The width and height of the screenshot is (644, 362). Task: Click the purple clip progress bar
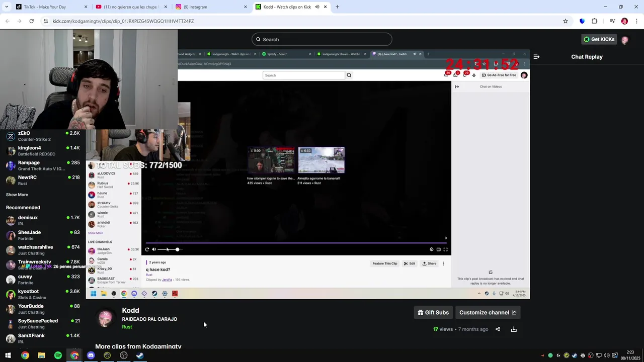(296, 243)
